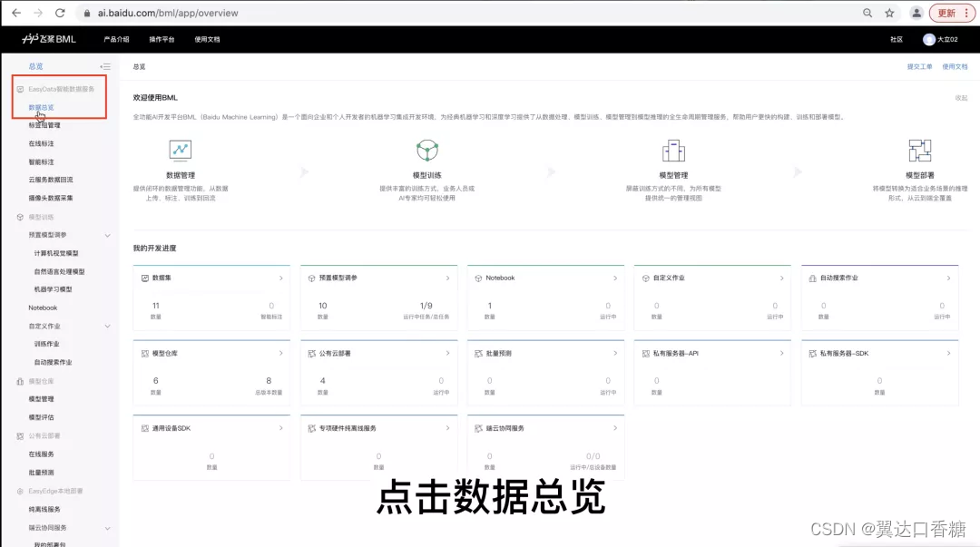Collapse the sidebar with the fold icon
The width and height of the screenshot is (980, 547).
click(x=105, y=66)
